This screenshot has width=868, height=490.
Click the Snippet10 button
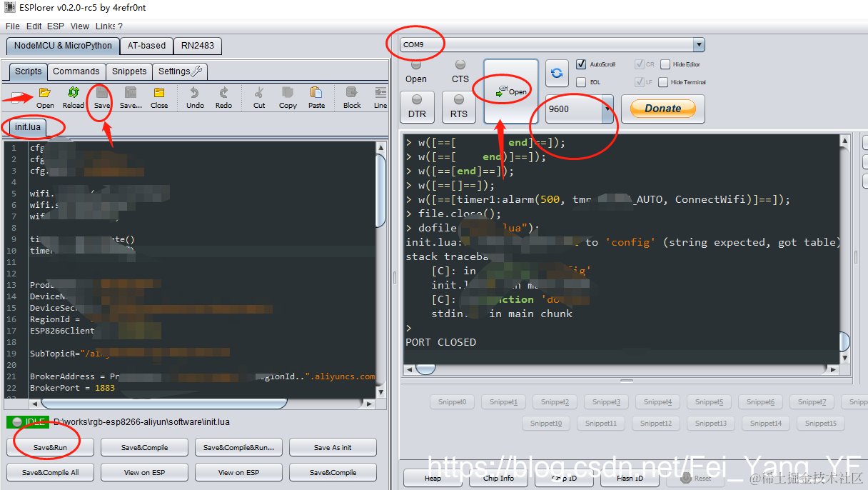(x=546, y=424)
